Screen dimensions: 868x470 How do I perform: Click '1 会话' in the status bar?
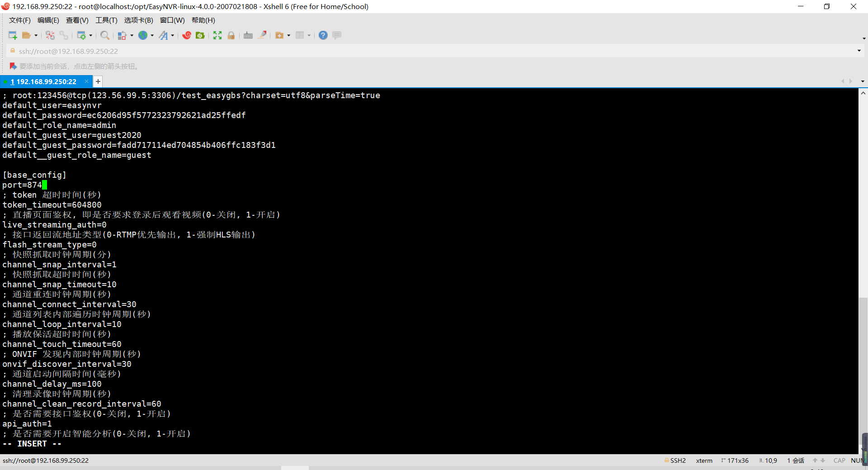tap(796, 461)
